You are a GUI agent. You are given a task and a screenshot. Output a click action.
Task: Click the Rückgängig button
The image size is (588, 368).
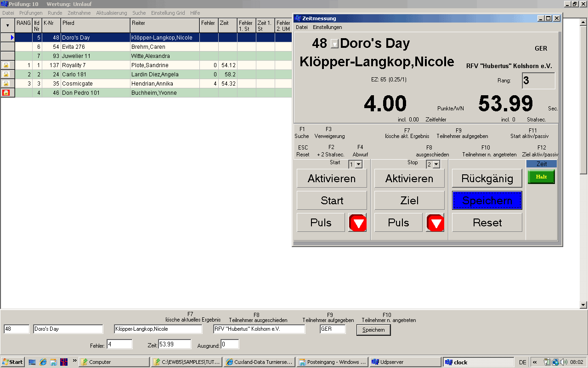487,178
